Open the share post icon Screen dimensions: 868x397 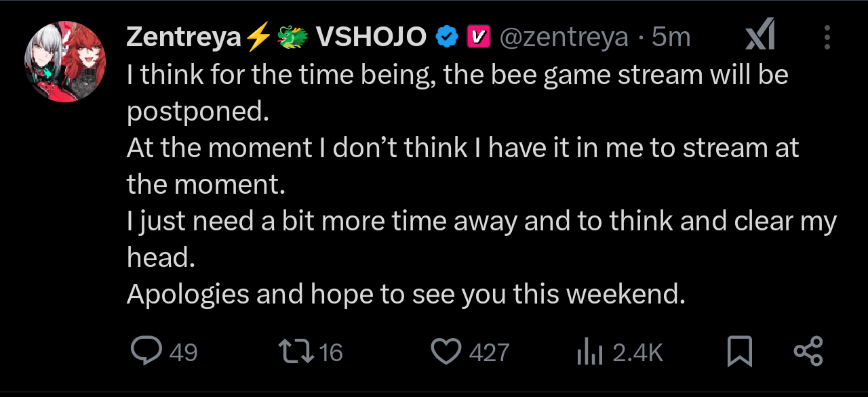coord(808,351)
